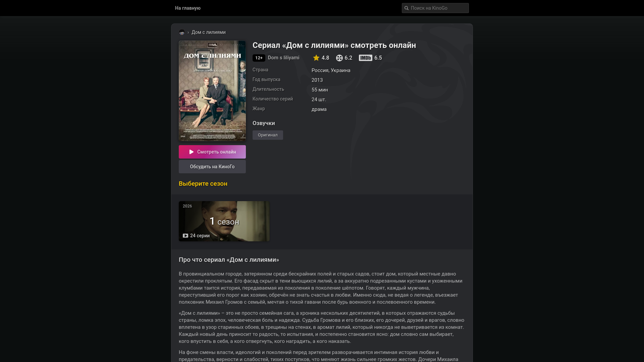Click the IMDb logo badge
644x362 pixels.
click(x=366, y=58)
